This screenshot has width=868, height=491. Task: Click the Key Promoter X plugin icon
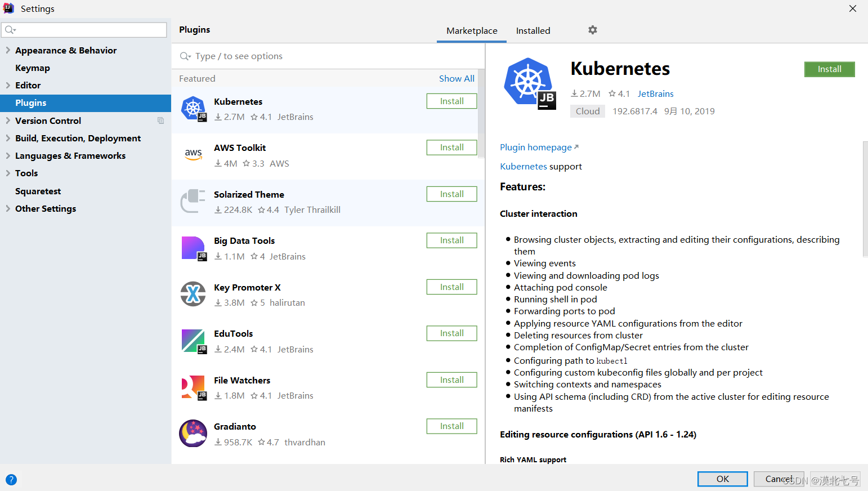193,294
